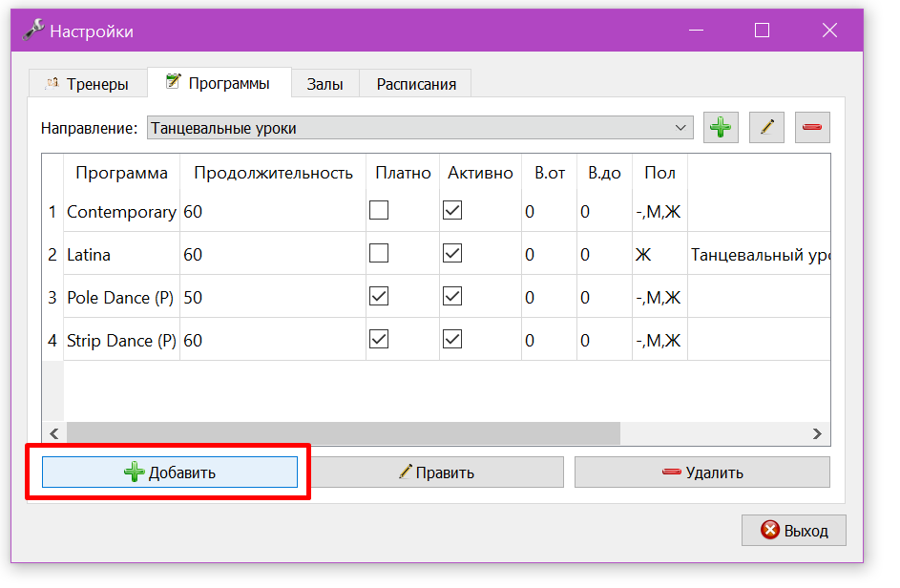This screenshot has height=588, width=900.
Task: Click the Добавить button
Action: [x=170, y=472]
